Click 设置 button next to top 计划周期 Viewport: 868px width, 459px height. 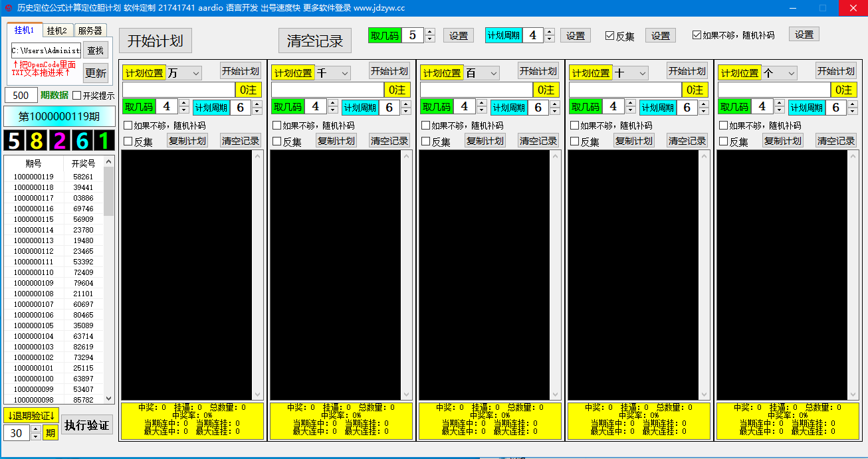pos(576,36)
